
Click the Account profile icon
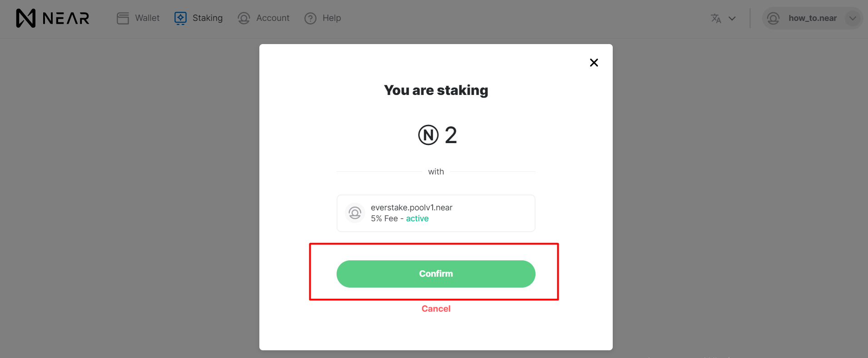[244, 18]
